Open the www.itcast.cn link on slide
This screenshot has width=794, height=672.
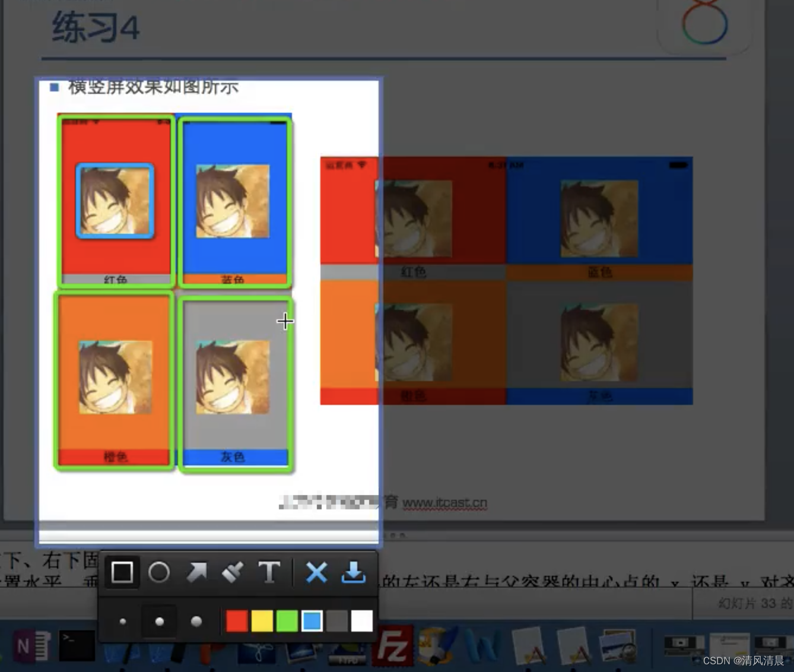(444, 503)
